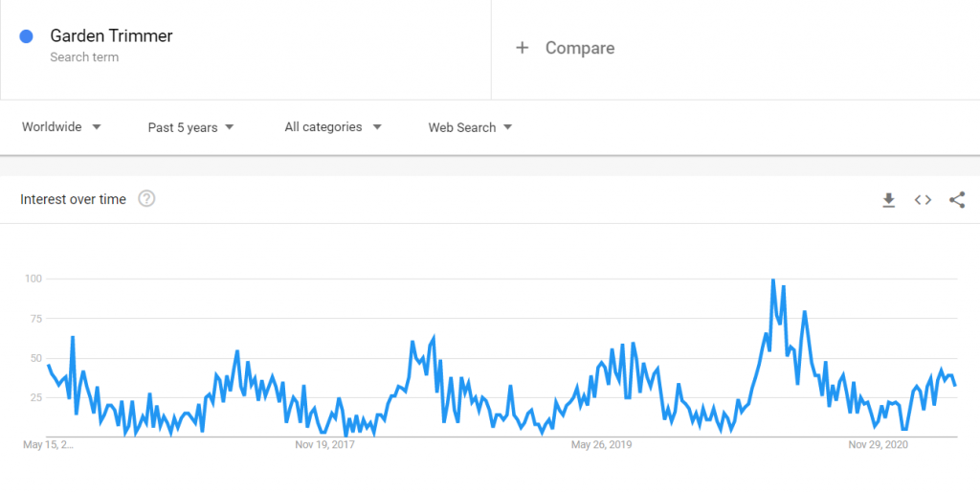
Task: Select the highest peak at 100 on chart
Action: click(773, 280)
